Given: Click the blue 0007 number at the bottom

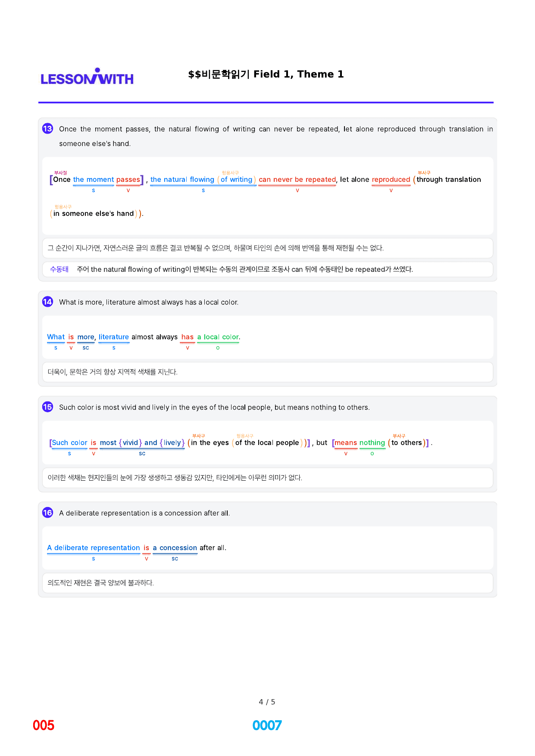Looking at the screenshot, I should pos(267,725).
